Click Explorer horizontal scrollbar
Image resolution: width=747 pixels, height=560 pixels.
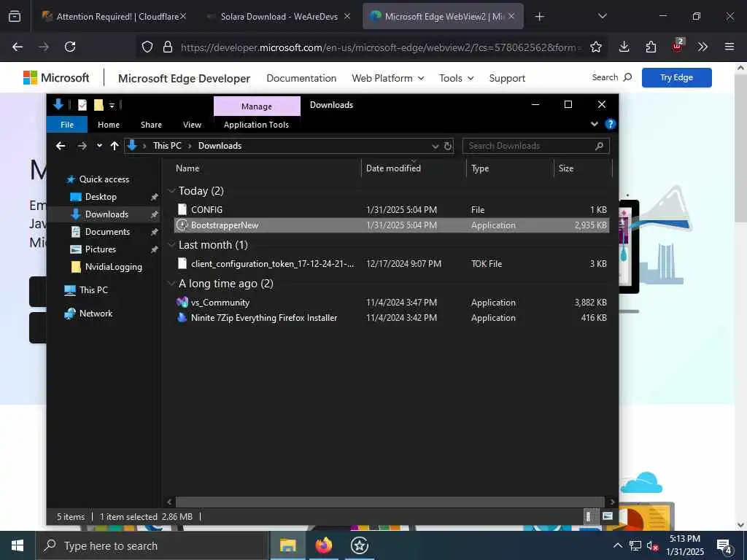391,502
